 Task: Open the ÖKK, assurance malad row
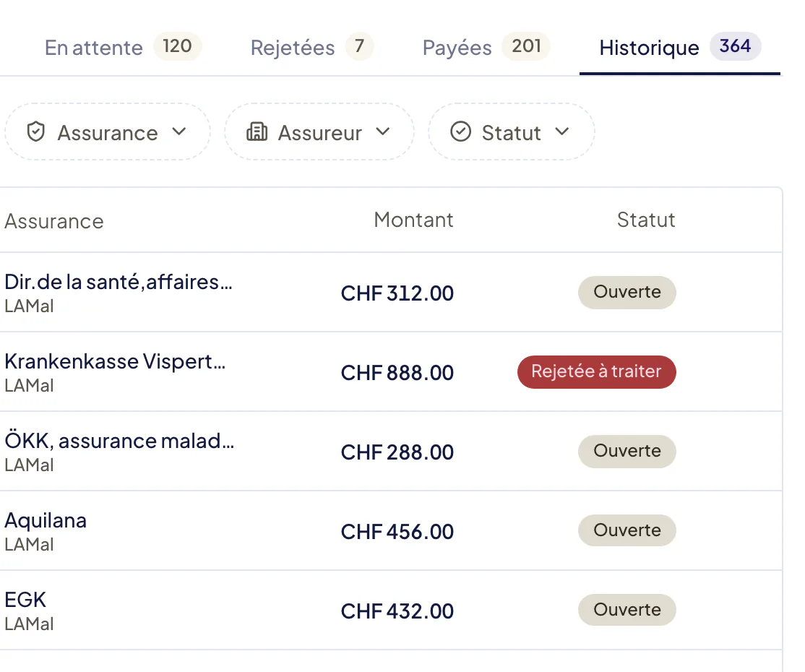pyautogui.click(x=391, y=451)
